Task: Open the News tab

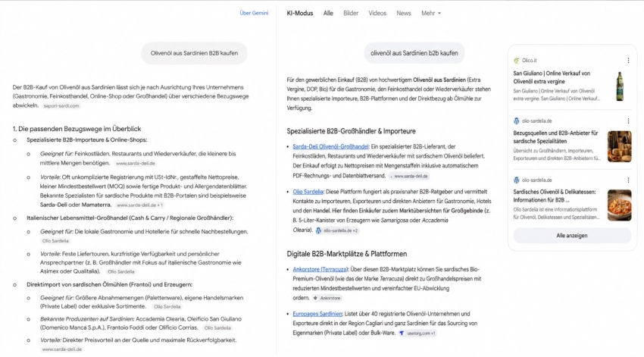Action: coord(404,13)
